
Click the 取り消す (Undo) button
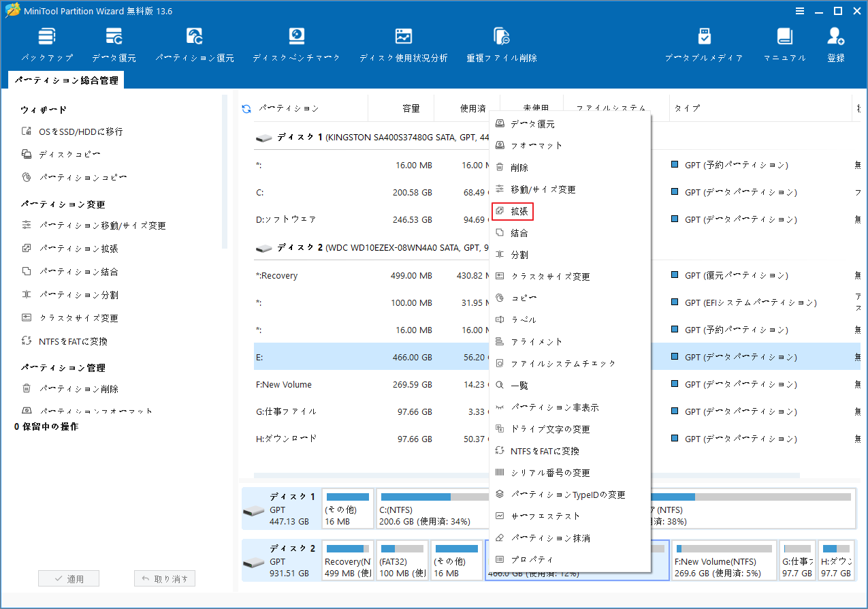[x=164, y=578]
